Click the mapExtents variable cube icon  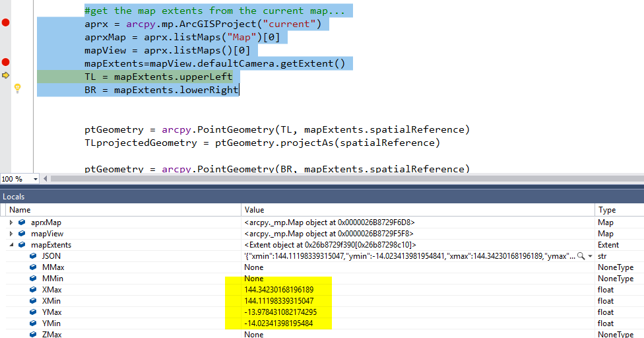coord(22,244)
